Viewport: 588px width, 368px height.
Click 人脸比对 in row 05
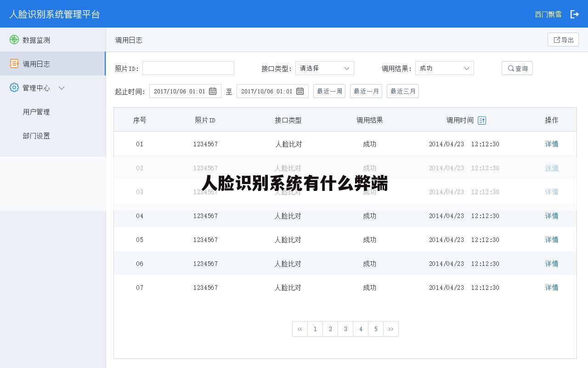pos(288,240)
